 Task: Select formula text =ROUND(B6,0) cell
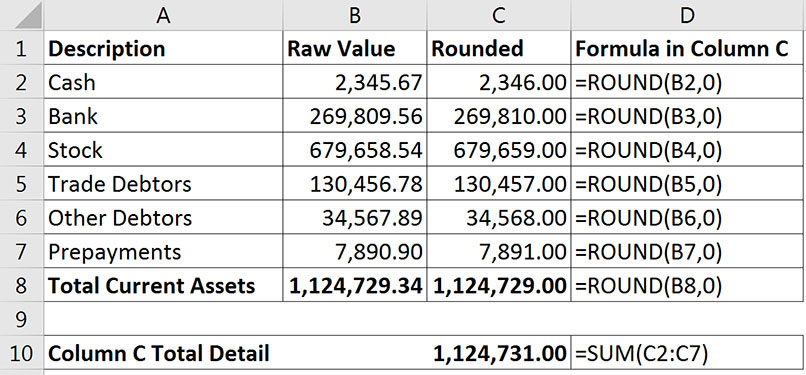coord(688,218)
